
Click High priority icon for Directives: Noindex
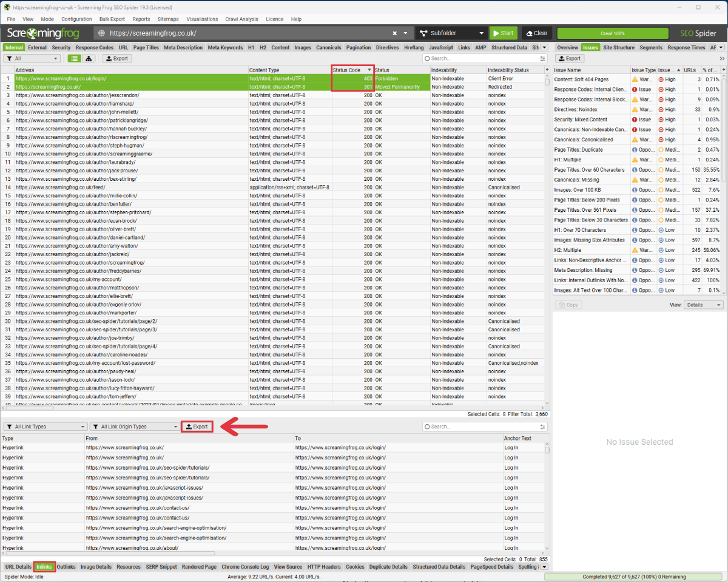(x=661, y=110)
